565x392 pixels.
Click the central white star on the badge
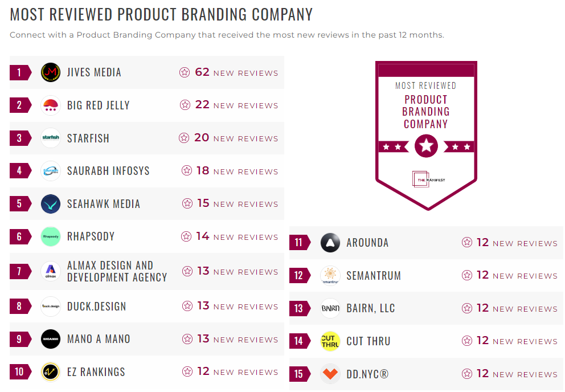[x=426, y=145]
